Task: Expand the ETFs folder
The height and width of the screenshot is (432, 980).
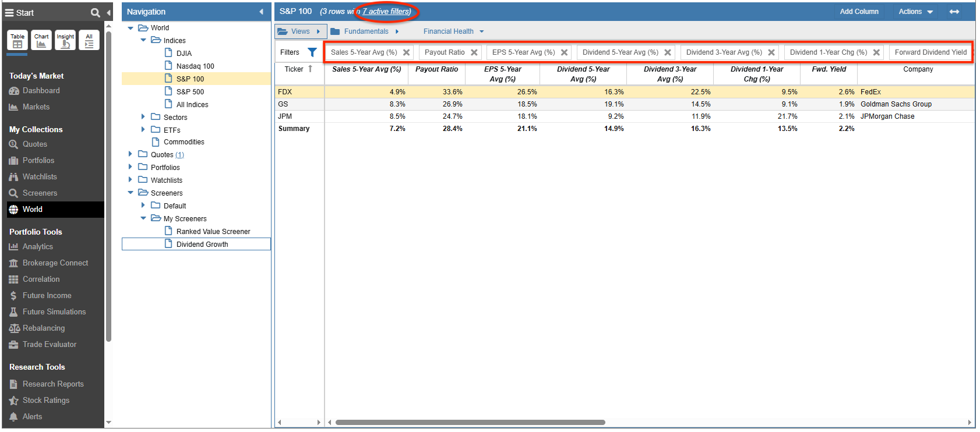Action: coord(143,130)
